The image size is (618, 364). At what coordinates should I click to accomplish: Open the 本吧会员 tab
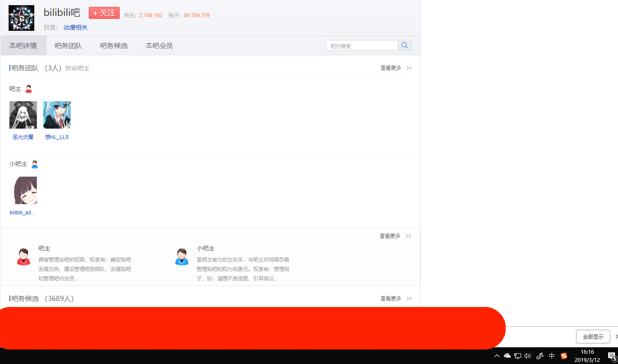click(x=159, y=46)
